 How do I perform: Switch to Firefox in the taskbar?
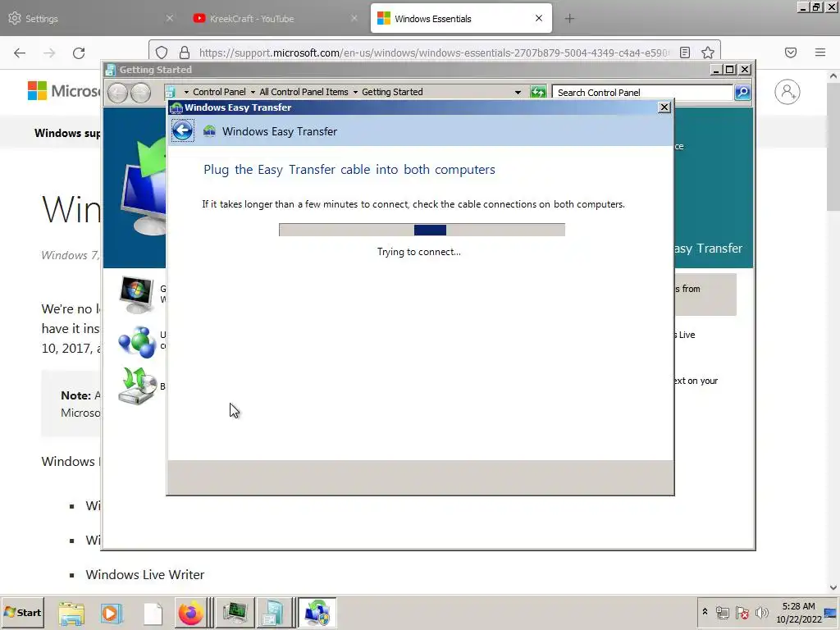point(190,613)
